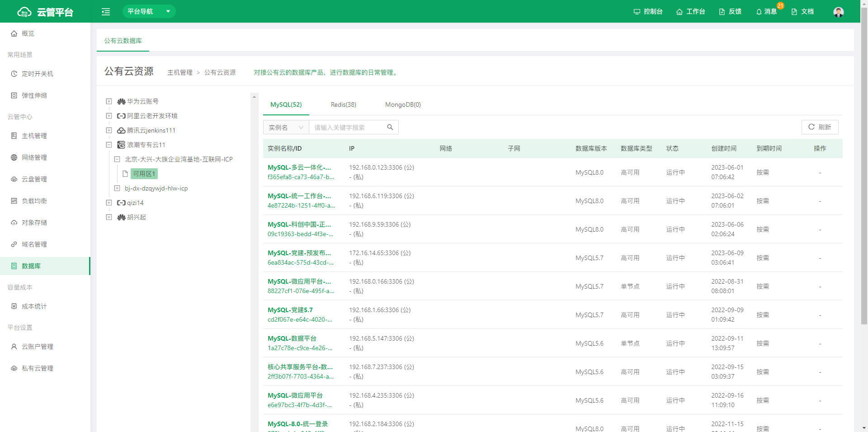The image size is (868, 432).
Task: Open 负载均衡 load balancing
Action: 45,201
